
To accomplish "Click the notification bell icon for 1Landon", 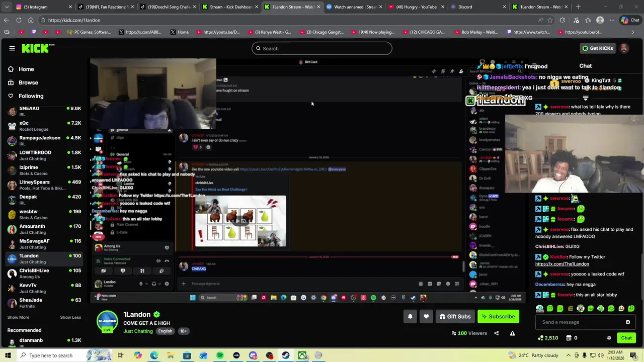I will point(410,316).
